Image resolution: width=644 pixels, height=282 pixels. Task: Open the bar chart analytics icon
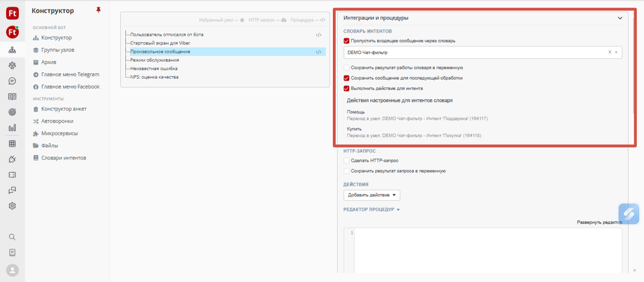pyautogui.click(x=12, y=128)
